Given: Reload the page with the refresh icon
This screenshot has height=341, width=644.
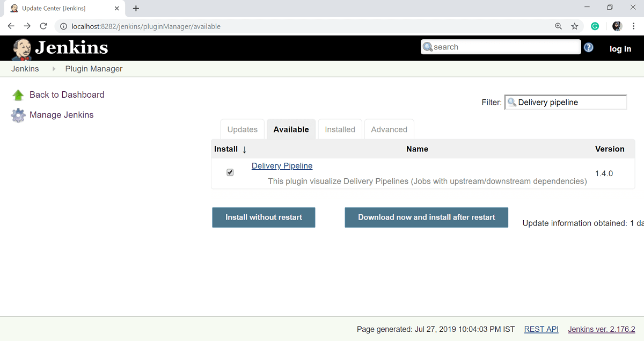Looking at the screenshot, I should click(44, 26).
